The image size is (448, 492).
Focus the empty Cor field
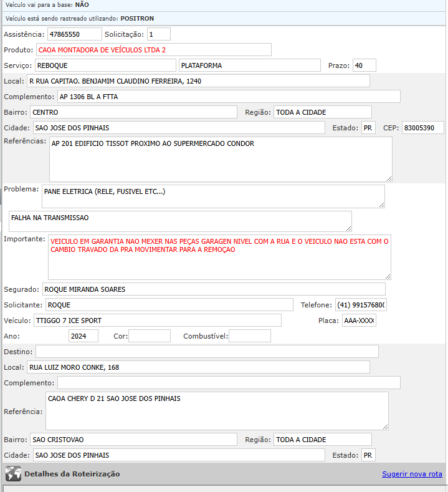(x=150, y=336)
